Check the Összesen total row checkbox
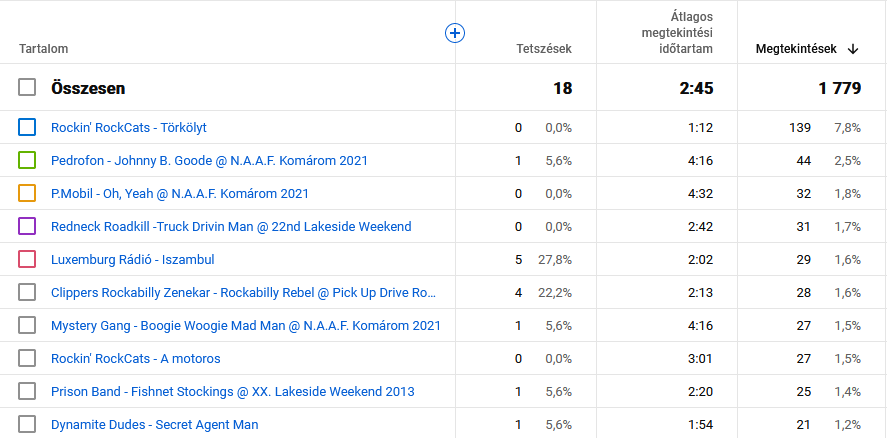Viewport: 887px width, 438px height. (x=27, y=88)
